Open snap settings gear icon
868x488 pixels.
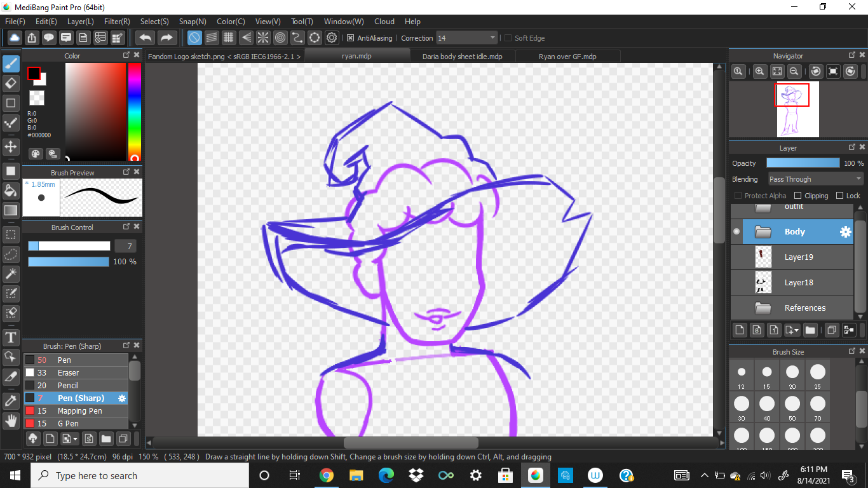pyautogui.click(x=332, y=38)
